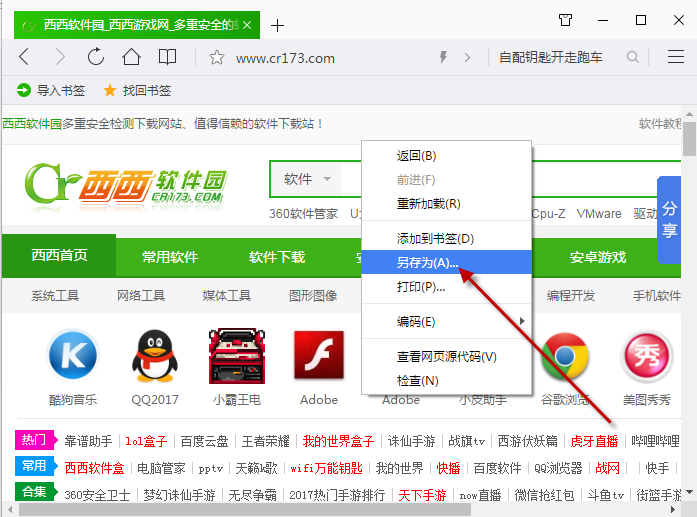This screenshot has width=697, height=517.
Task: Go to the home page icon
Action: (131, 57)
